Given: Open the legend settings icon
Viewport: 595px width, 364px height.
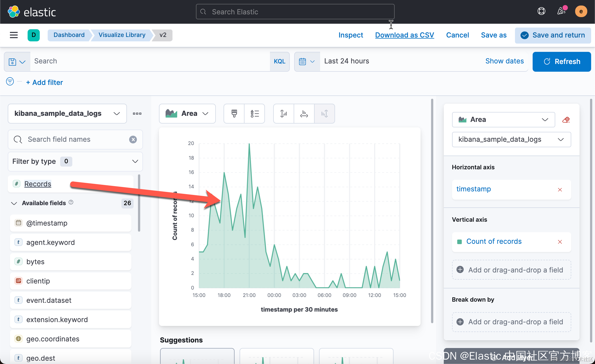Looking at the screenshot, I should tap(254, 114).
